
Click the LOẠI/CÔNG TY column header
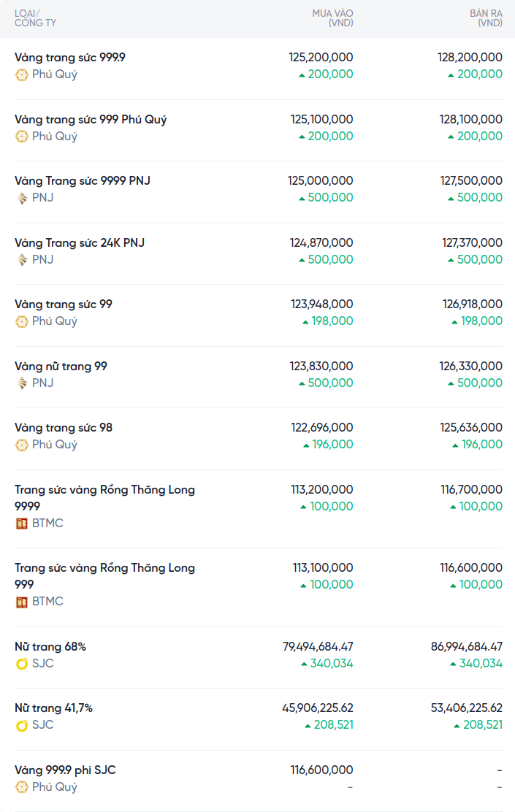click(35, 18)
